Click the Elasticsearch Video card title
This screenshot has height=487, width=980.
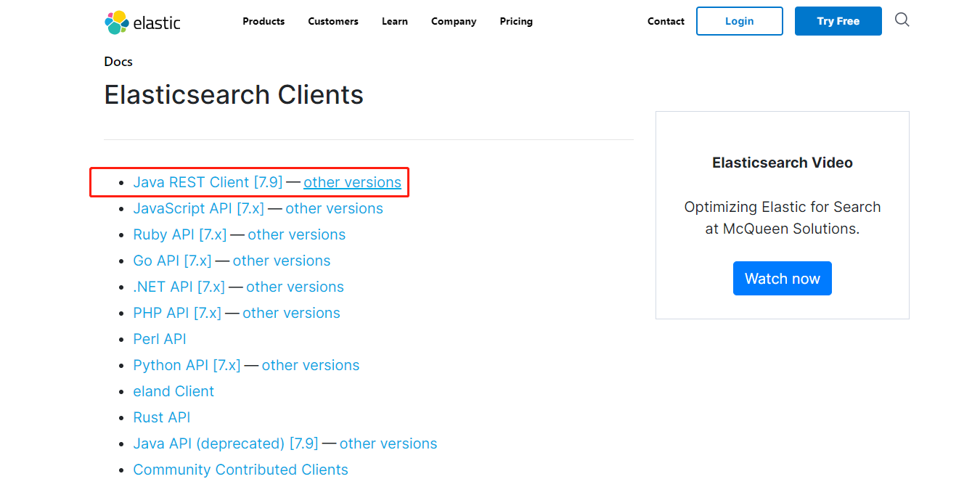click(783, 163)
